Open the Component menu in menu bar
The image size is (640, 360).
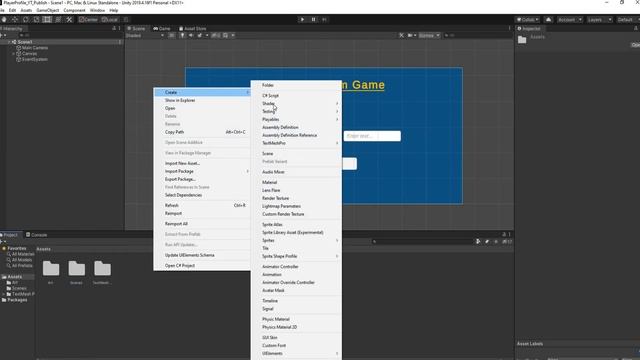click(74, 10)
